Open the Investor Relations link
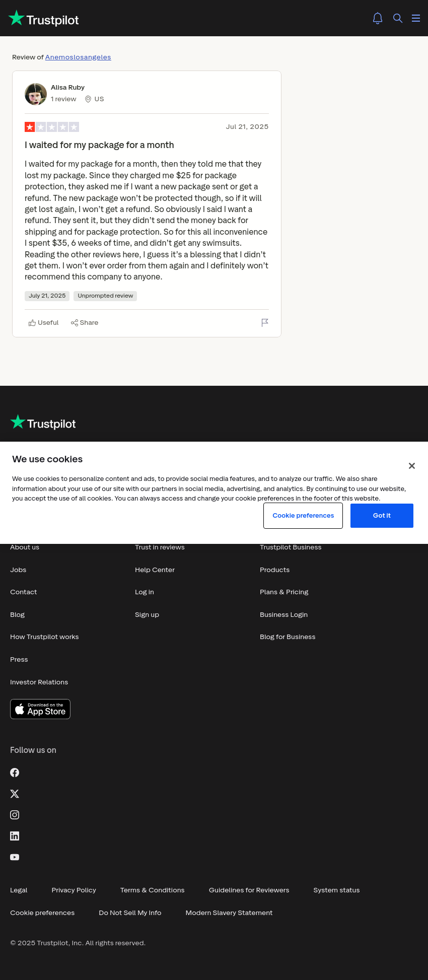 tap(39, 682)
